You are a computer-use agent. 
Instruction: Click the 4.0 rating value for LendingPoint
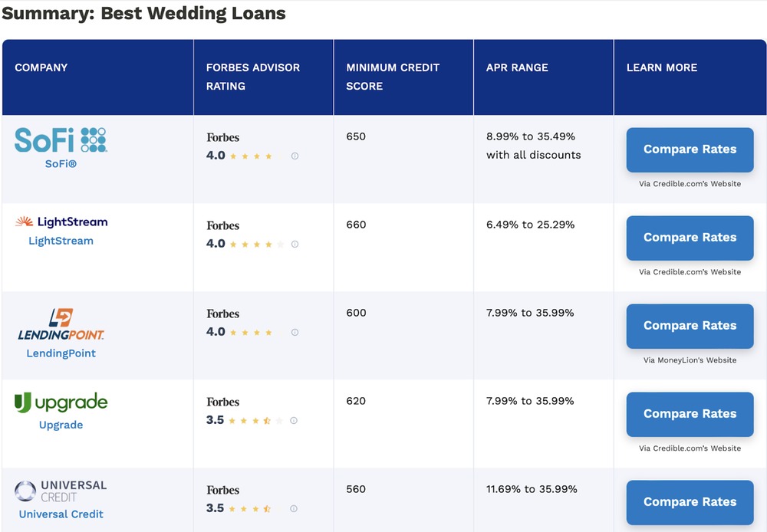tap(216, 331)
